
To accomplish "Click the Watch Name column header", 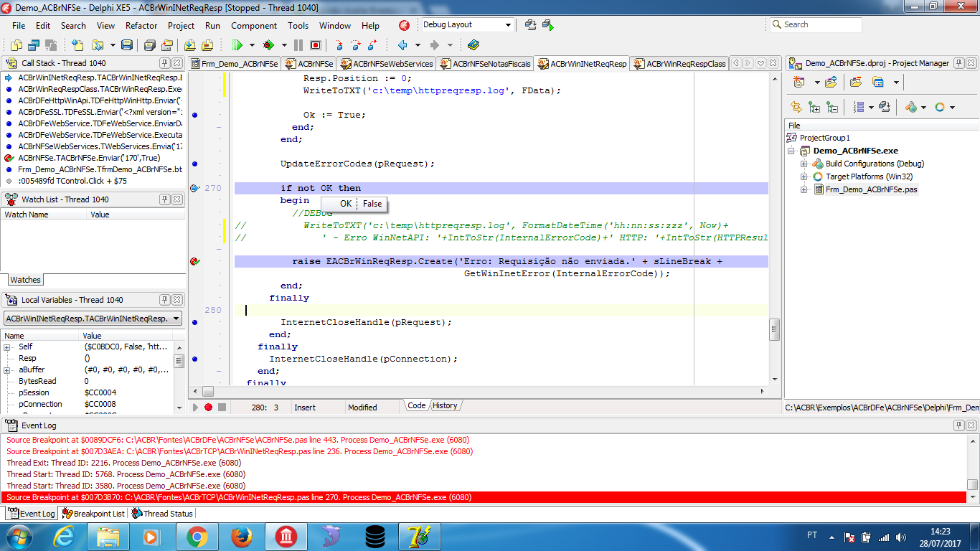I will point(44,215).
